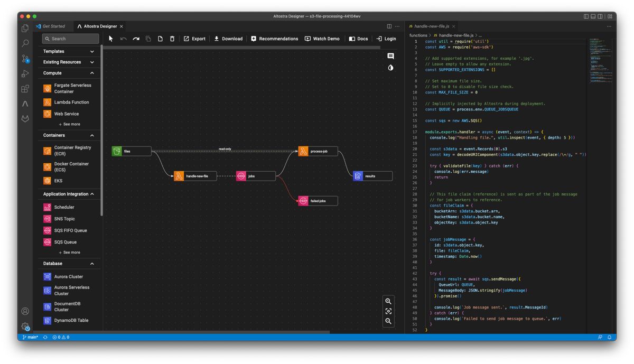Click the Export button
The height and width of the screenshot is (364, 634).
[x=194, y=39]
